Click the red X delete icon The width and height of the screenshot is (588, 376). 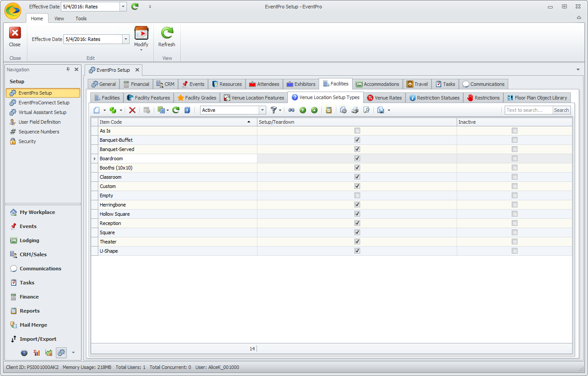pyautogui.click(x=132, y=110)
